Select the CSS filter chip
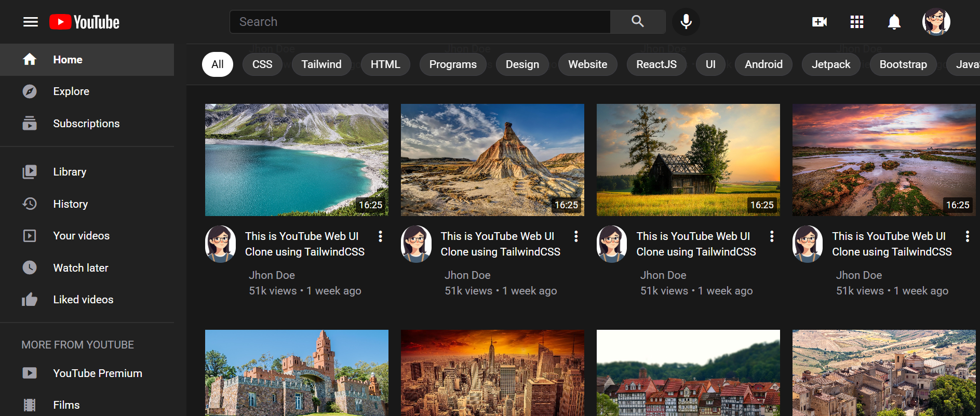 click(262, 64)
